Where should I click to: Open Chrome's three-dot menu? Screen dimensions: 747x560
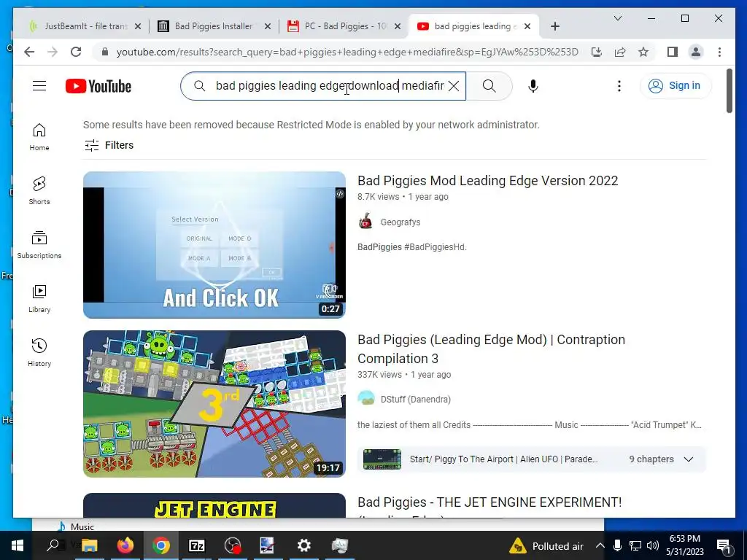tap(719, 52)
